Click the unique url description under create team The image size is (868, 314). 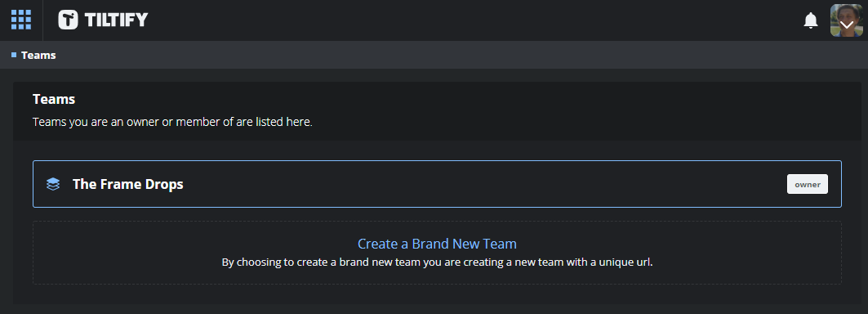pos(438,262)
